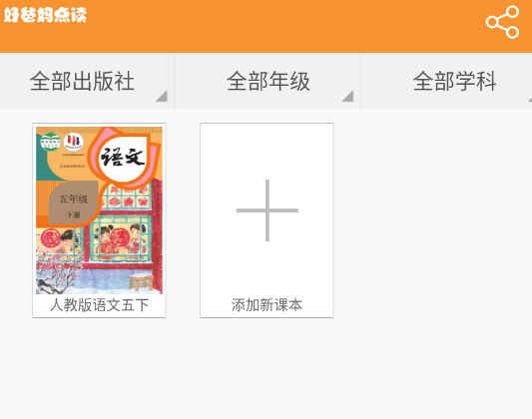Open the fifth-grade Chinese textbook cover
532x419 pixels.
coord(99,210)
